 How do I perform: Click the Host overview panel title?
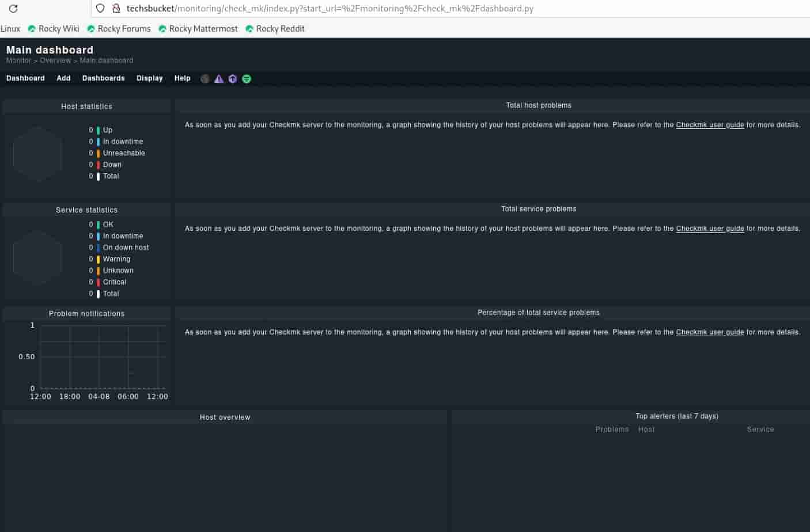[225, 417]
